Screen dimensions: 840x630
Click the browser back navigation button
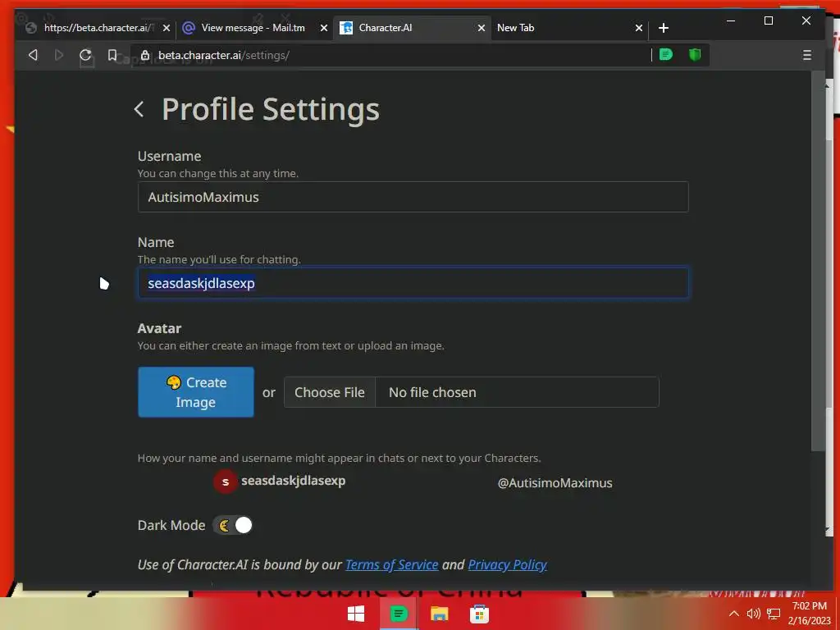coord(33,55)
